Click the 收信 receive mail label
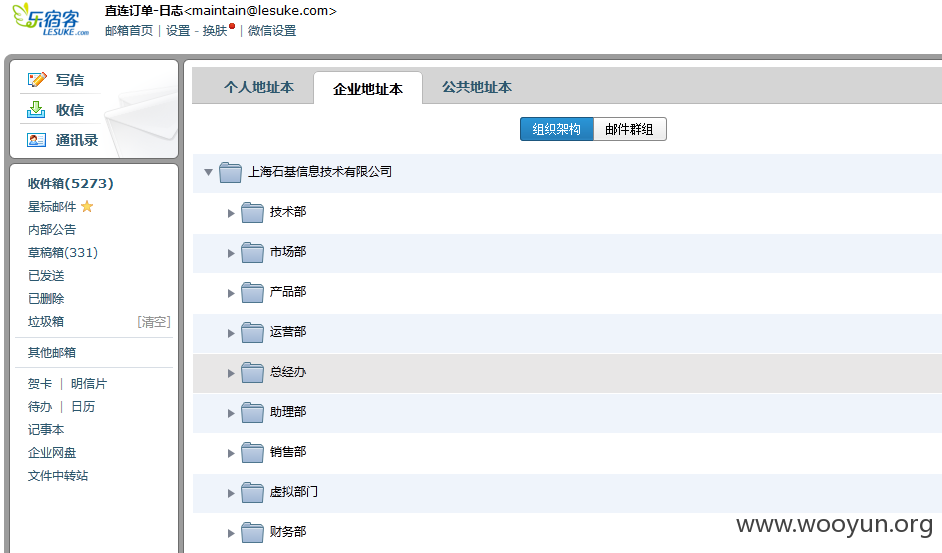942x553 pixels. pos(70,110)
